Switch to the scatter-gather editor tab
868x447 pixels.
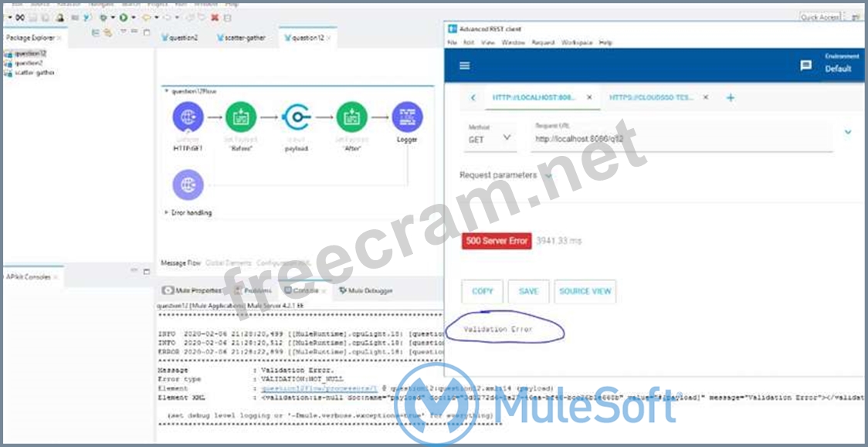pos(243,38)
